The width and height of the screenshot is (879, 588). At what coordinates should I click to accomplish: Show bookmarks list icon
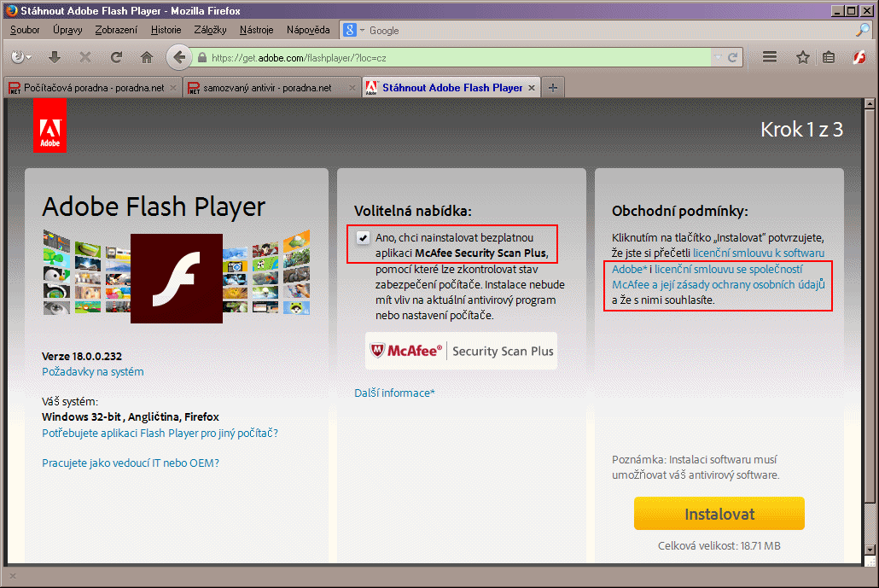click(x=829, y=57)
